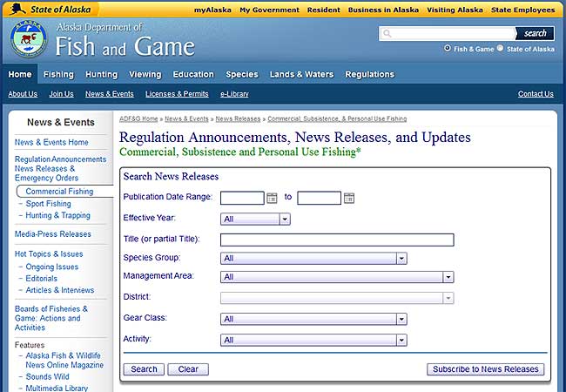
Task: Open the Education menu
Action: pos(193,74)
